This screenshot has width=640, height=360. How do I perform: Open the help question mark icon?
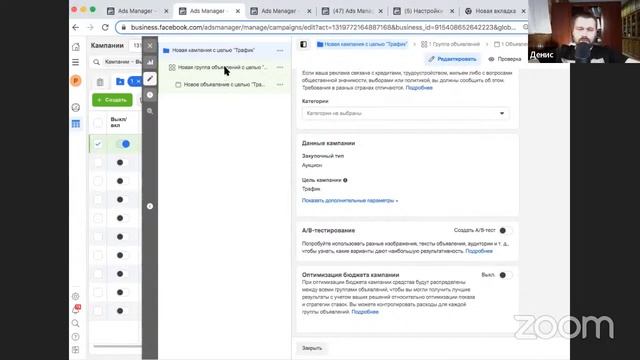click(76, 337)
